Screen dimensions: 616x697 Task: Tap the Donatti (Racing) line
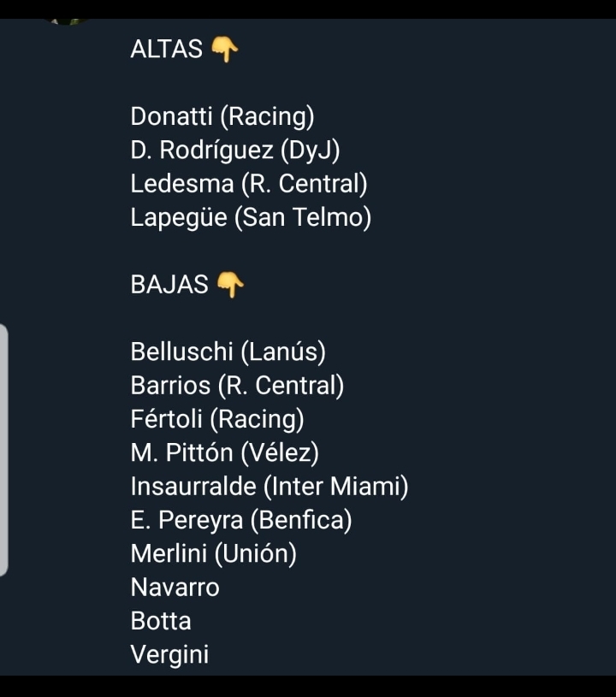[x=222, y=116]
